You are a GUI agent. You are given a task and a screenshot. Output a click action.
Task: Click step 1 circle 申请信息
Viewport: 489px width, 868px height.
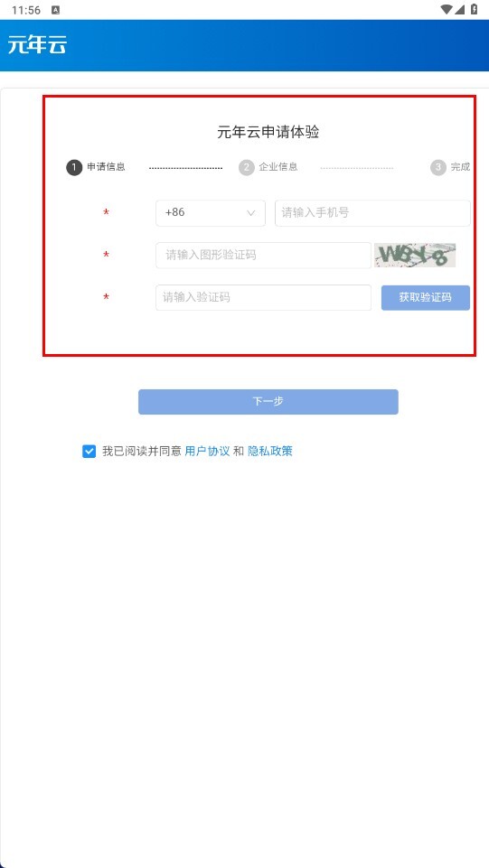click(74, 167)
